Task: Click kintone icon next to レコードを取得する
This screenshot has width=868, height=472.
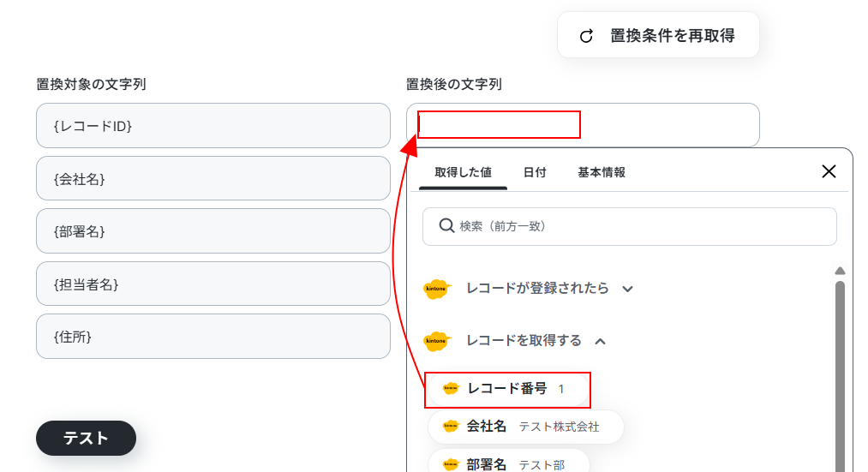Action: click(437, 341)
